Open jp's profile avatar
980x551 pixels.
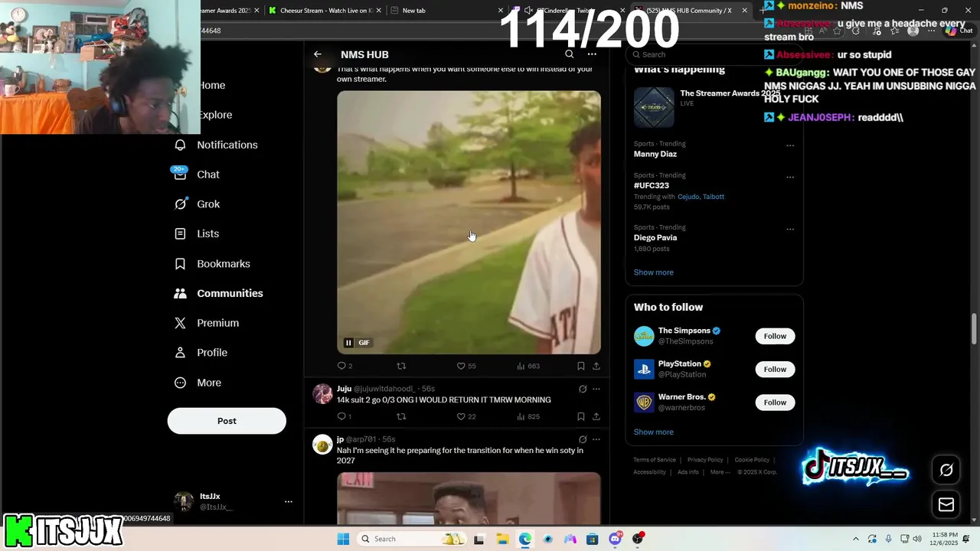[x=322, y=445]
